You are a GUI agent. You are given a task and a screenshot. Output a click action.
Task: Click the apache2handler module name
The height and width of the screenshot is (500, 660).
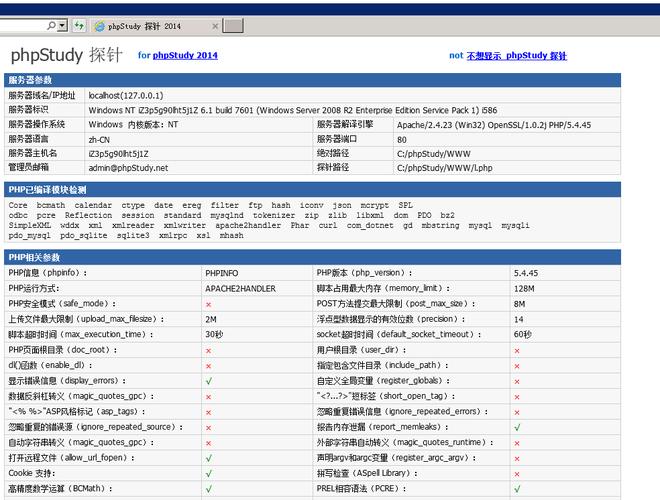click(248, 225)
